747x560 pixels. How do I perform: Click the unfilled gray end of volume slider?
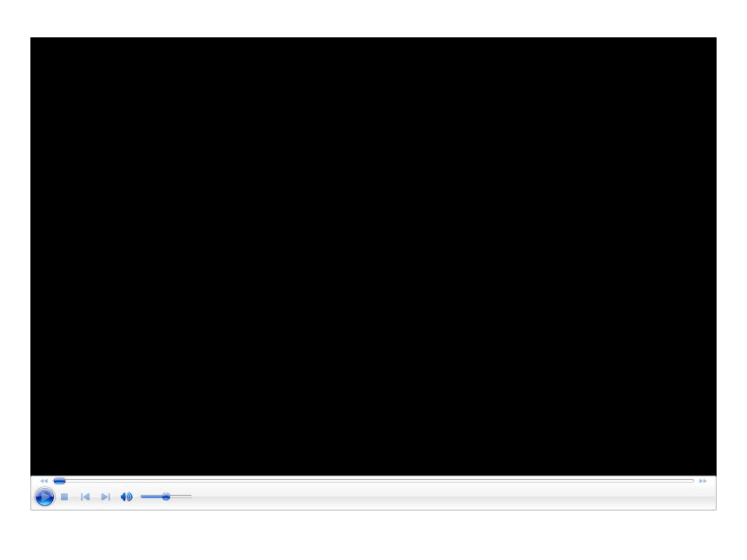(181, 497)
